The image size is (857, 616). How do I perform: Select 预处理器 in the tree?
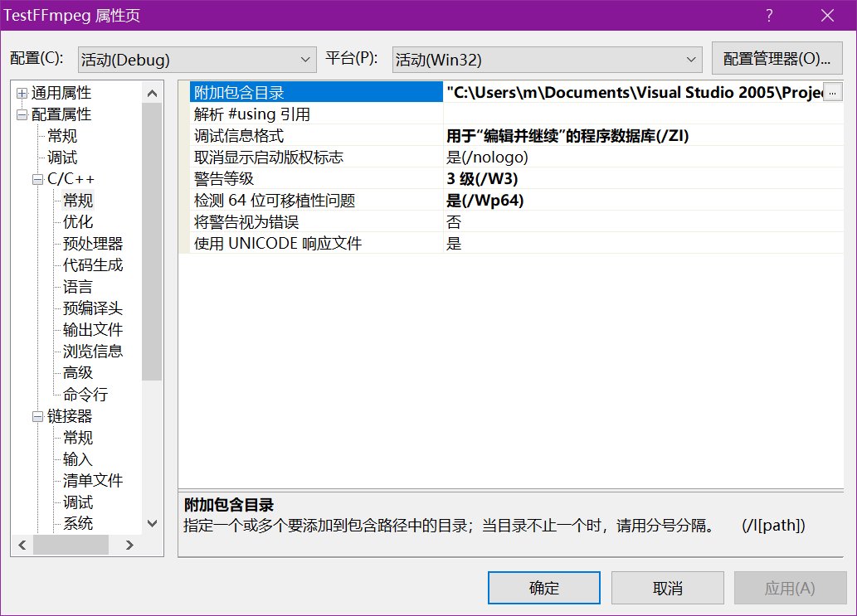pos(93,244)
